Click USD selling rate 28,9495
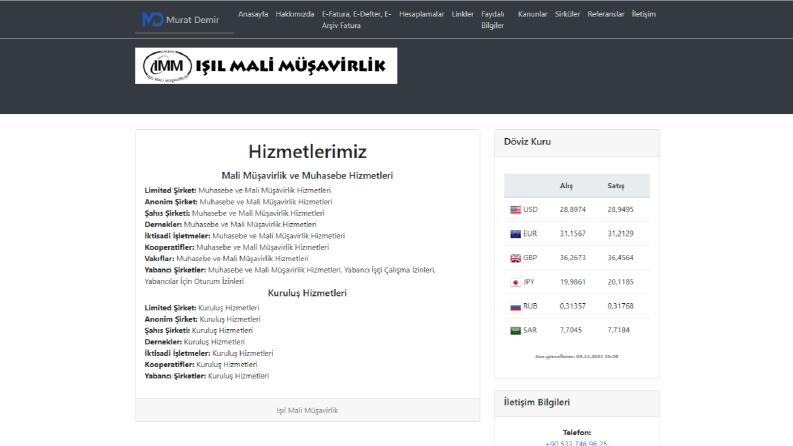 [621, 209]
